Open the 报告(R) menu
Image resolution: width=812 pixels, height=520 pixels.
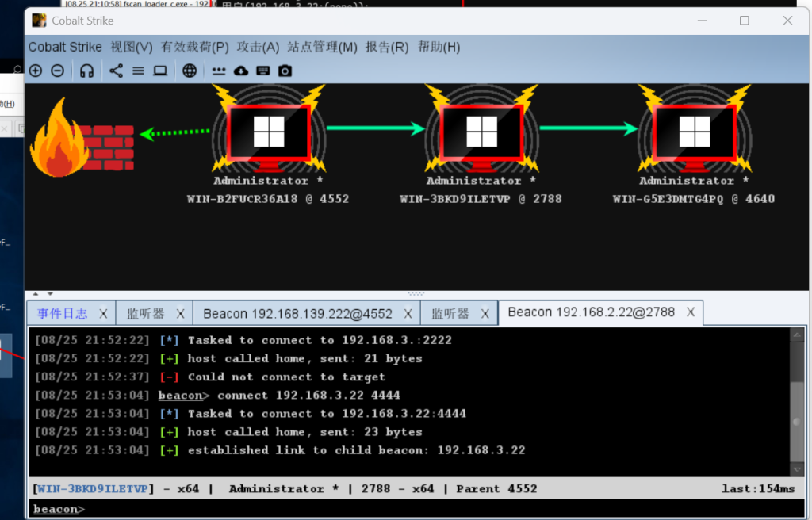[387, 47]
